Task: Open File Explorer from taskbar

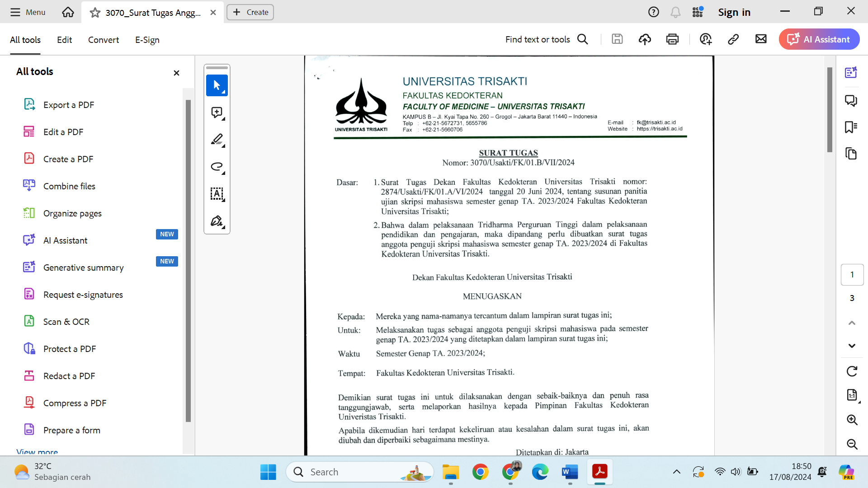Action: [x=451, y=472]
